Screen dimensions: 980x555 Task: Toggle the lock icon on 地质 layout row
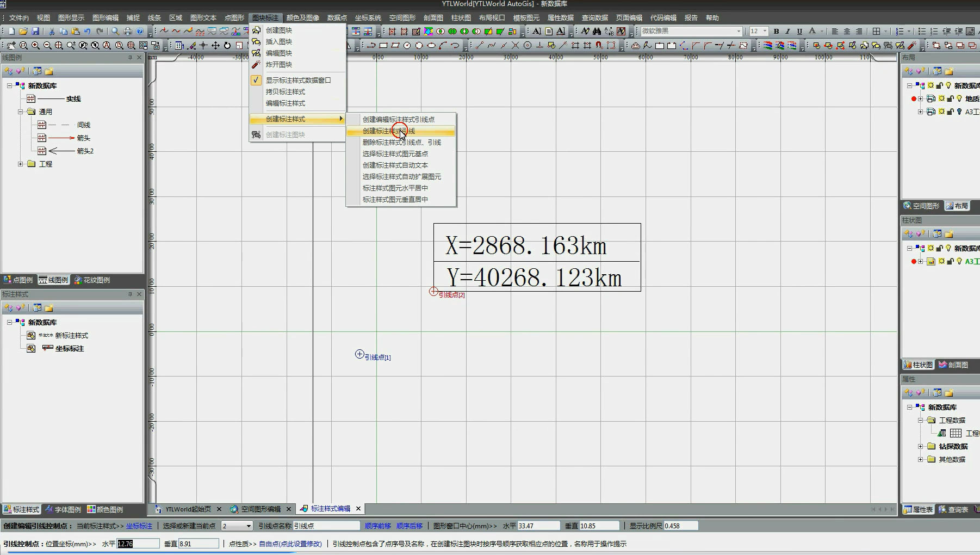click(950, 98)
